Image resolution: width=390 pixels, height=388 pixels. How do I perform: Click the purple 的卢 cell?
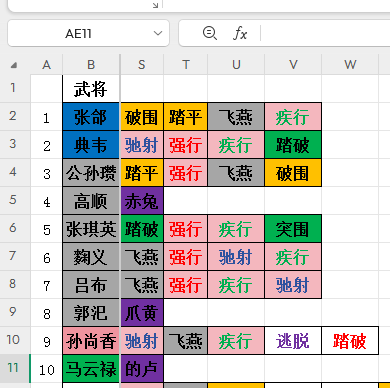(x=142, y=369)
